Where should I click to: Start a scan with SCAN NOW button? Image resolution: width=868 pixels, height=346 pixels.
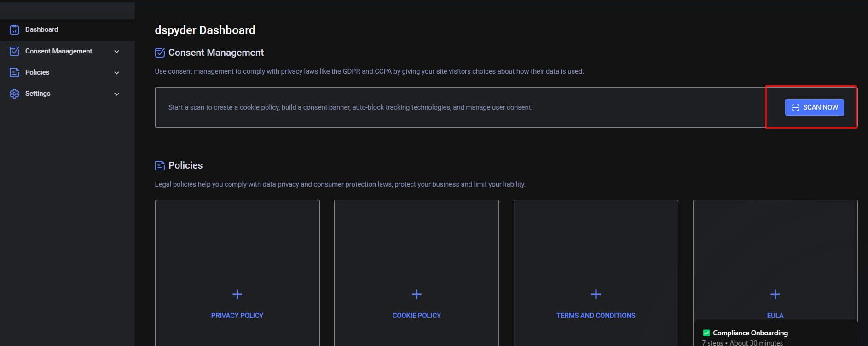click(x=814, y=107)
